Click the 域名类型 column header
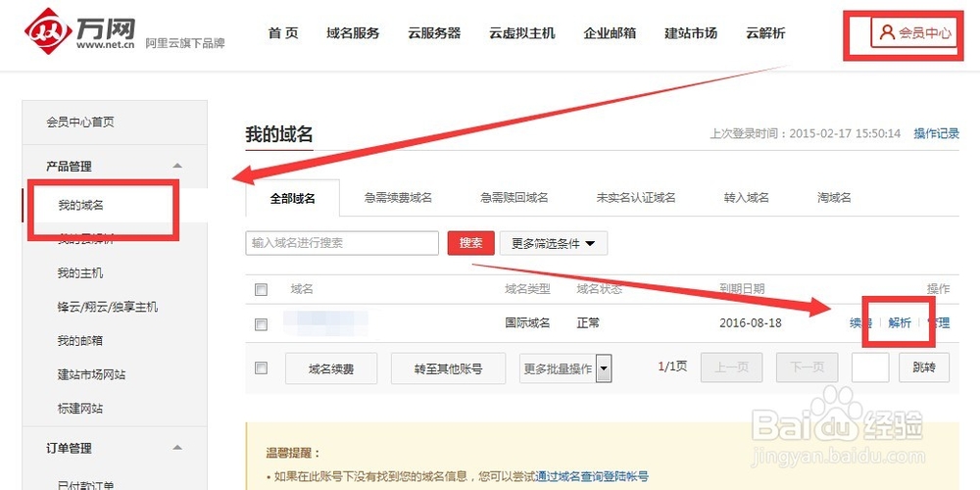The height and width of the screenshot is (490, 980). click(527, 289)
